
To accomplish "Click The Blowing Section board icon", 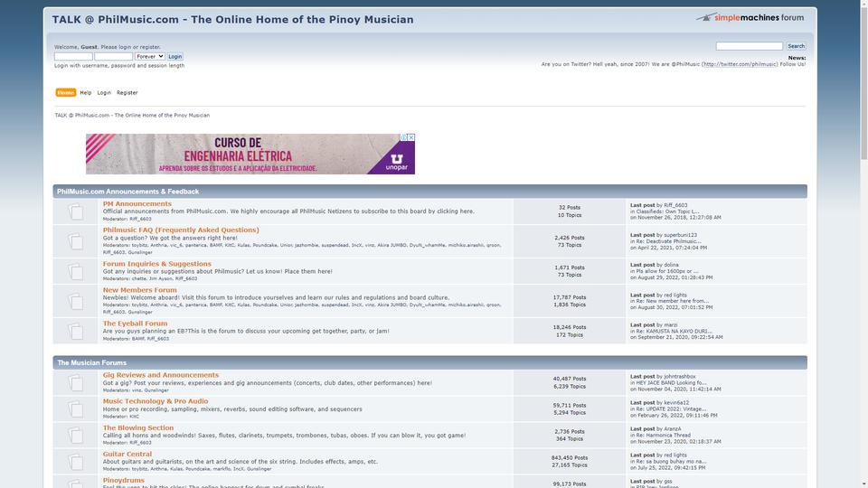I will click(76, 435).
